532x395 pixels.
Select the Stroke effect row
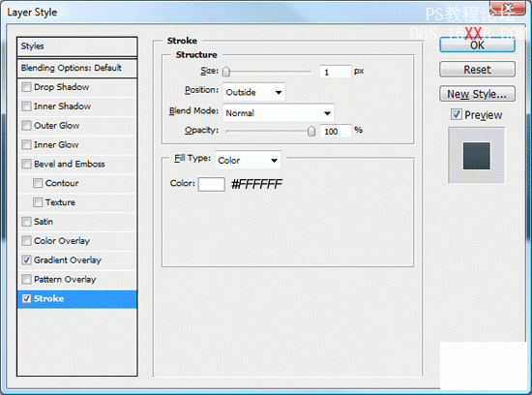(77, 299)
